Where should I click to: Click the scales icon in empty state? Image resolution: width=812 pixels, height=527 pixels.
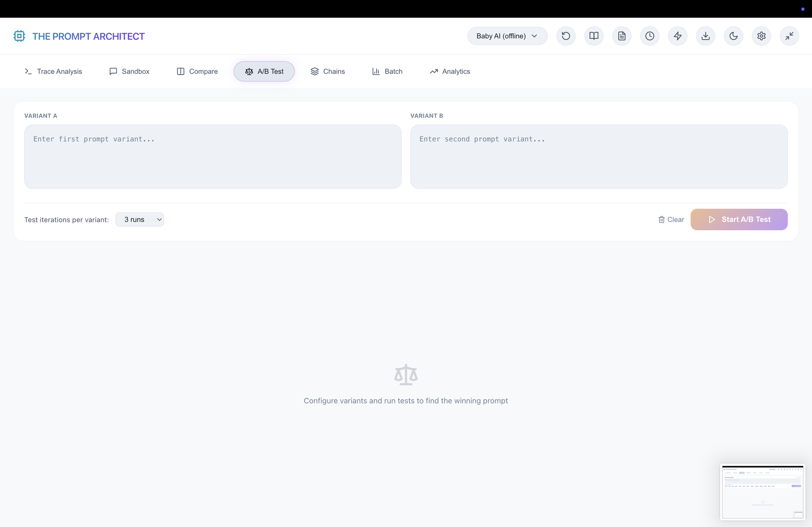point(406,375)
